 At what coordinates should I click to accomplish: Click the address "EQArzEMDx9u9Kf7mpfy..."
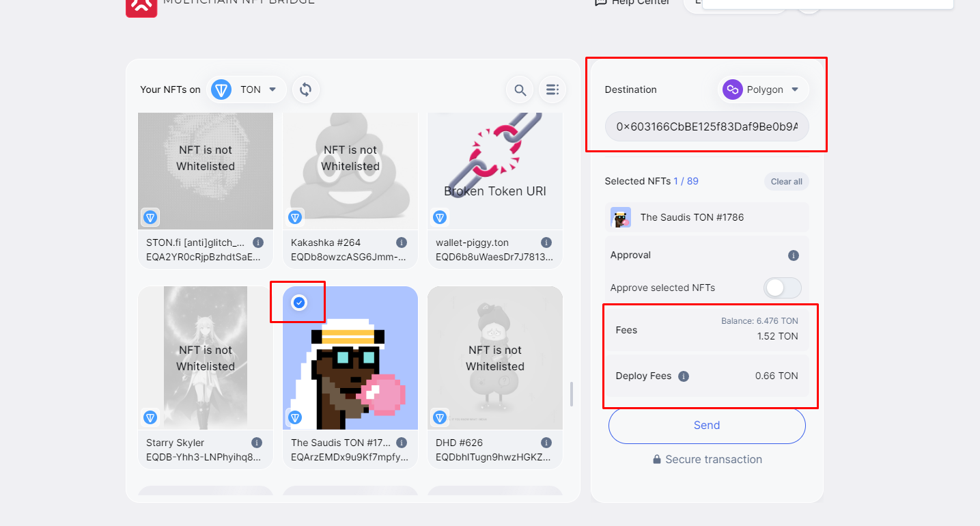(x=350, y=457)
